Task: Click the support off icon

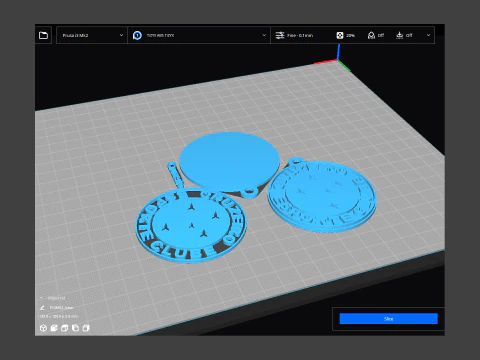Action: click(371, 35)
